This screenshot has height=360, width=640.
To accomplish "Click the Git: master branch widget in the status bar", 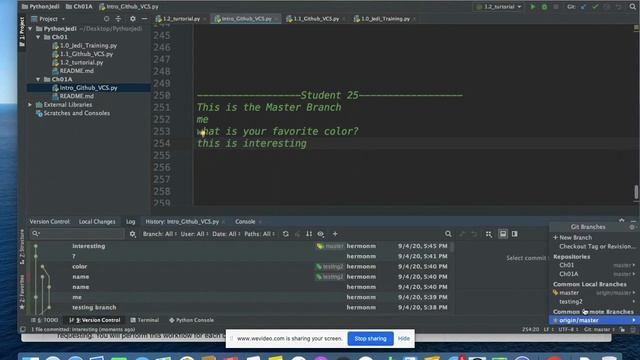I will point(600,329).
